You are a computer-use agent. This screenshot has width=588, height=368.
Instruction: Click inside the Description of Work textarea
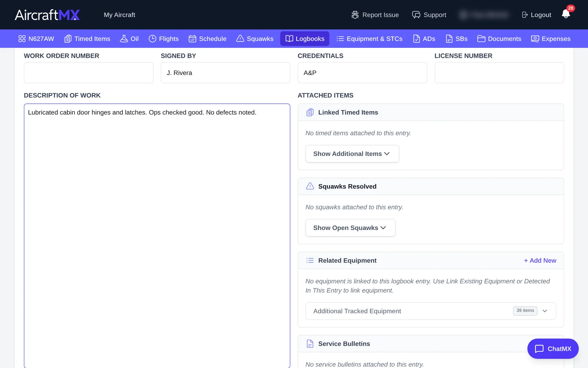tap(157, 236)
